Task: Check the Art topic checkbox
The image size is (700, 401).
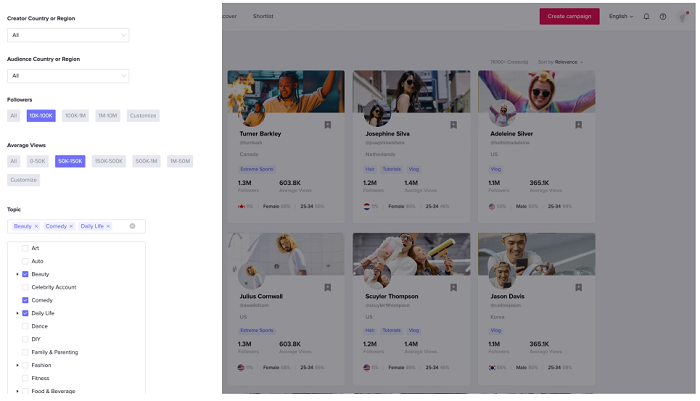Action: coord(25,248)
